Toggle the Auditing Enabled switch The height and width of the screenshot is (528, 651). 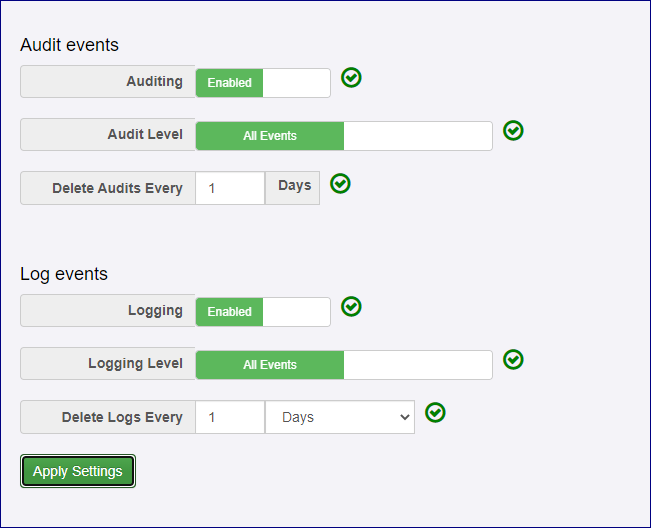pos(230,83)
